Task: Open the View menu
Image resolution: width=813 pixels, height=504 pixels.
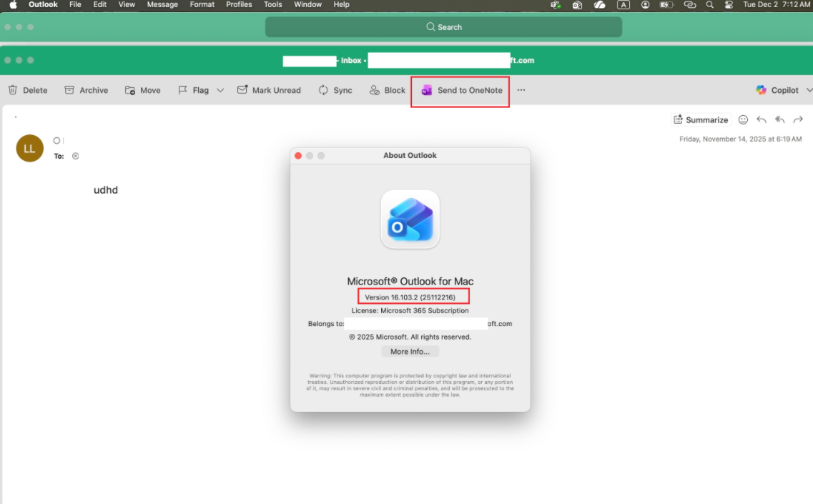Action: (x=127, y=5)
